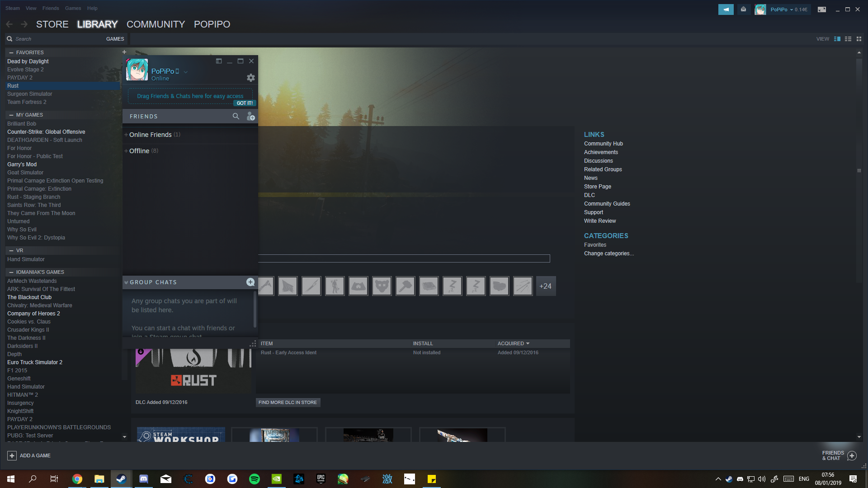The image size is (868, 488).
Task: Collapse the IOMANIAK'S GAMES category
Action: (11, 272)
